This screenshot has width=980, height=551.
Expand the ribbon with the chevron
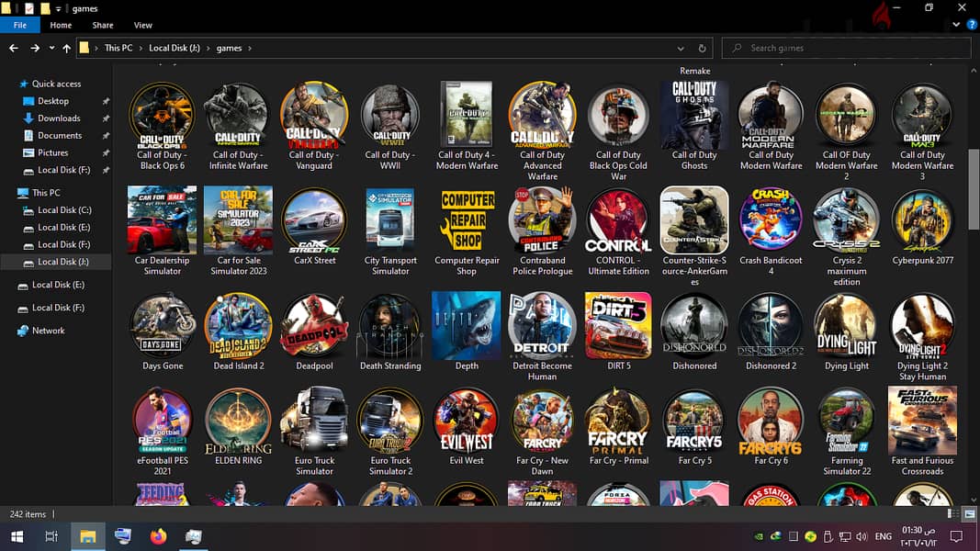(956, 25)
